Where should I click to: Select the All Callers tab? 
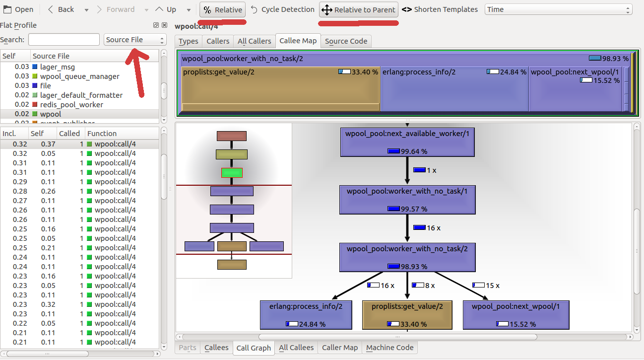(x=254, y=41)
